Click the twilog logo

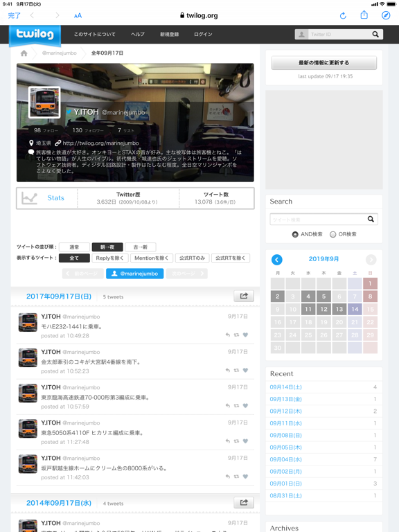click(x=35, y=35)
